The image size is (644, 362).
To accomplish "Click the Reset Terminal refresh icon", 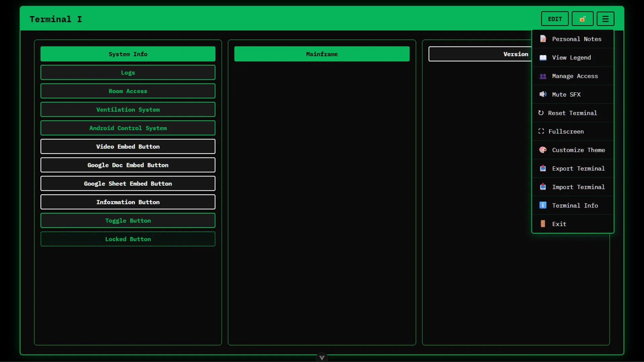I will (x=541, y=113).
